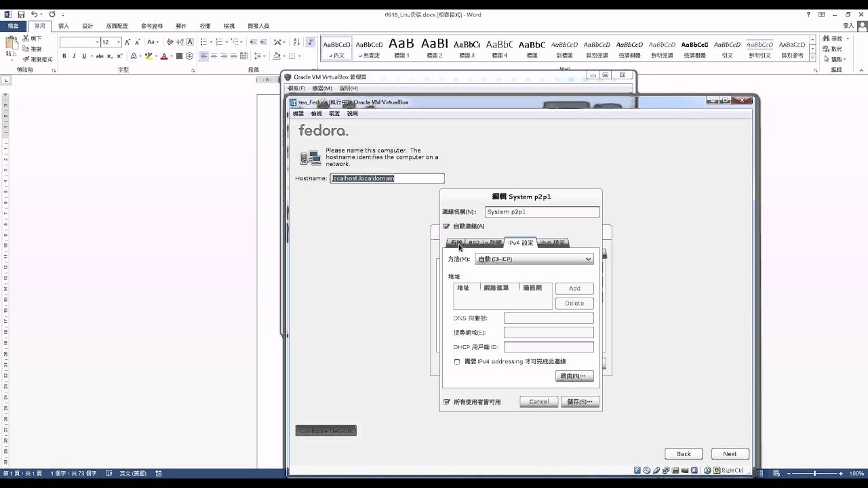Open the 檔案 tab in Word

coord(13,26)
